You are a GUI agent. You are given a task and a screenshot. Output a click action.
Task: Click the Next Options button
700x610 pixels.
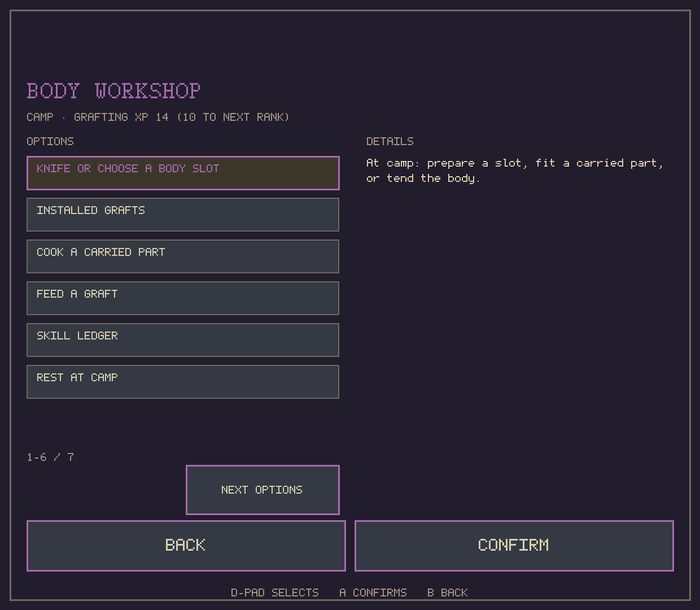(262, 490)
